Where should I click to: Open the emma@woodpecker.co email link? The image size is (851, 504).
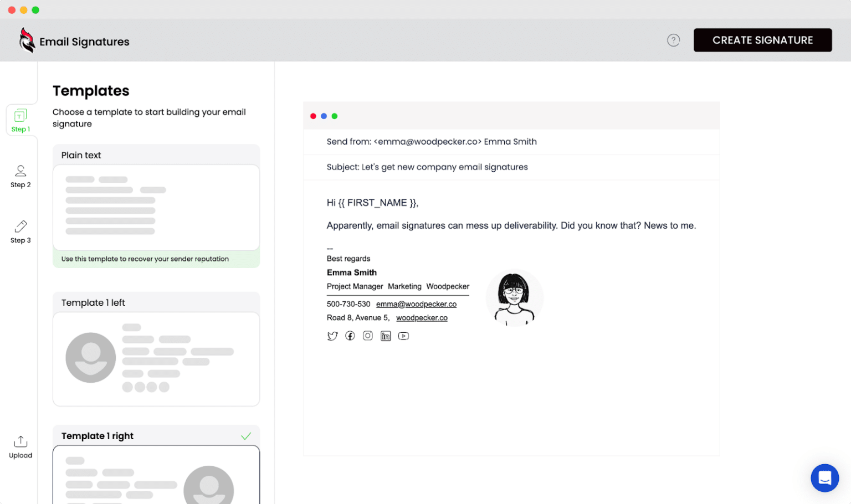416,304
